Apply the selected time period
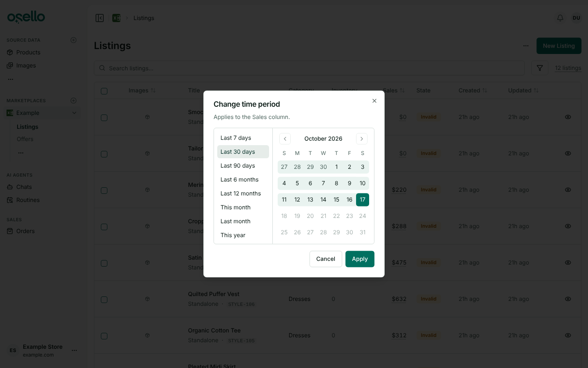This screenshot has height=368, width=588. pyautogui.click(x=360, y=259)
